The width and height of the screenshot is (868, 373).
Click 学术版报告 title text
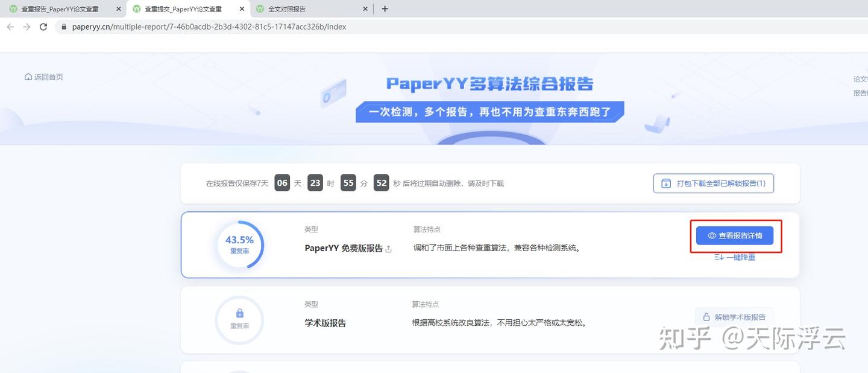(x=325, y=323)
